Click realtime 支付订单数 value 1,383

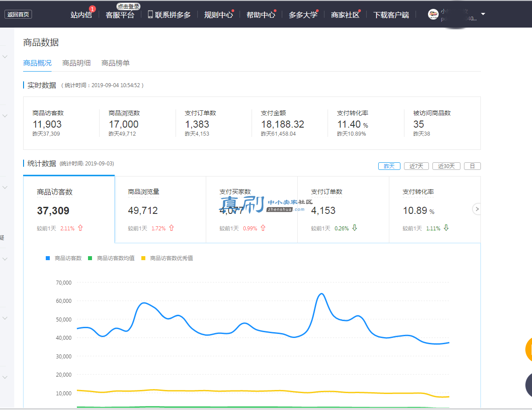coord(197,124)
